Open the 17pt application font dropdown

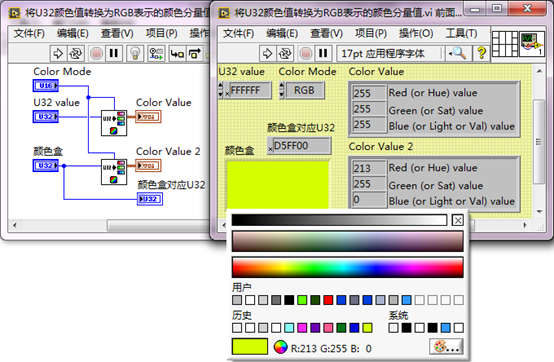point(391,53)
